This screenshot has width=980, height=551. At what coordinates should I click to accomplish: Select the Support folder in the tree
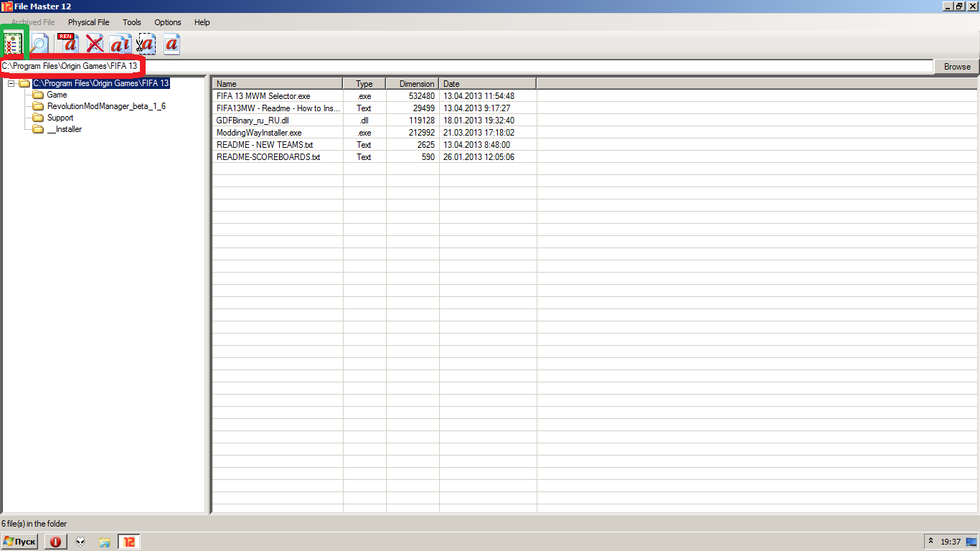click(x=60, y=118)
